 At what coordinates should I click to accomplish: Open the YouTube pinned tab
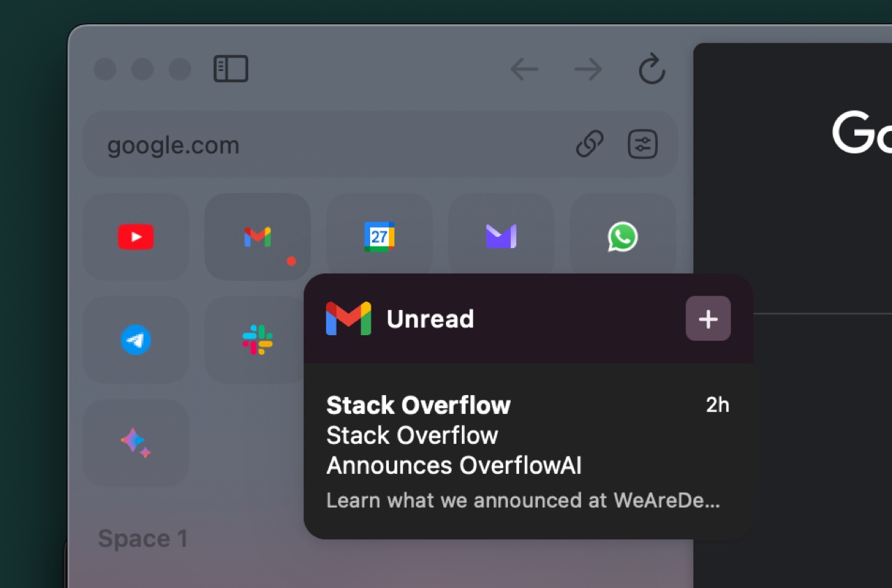[136, 237]
